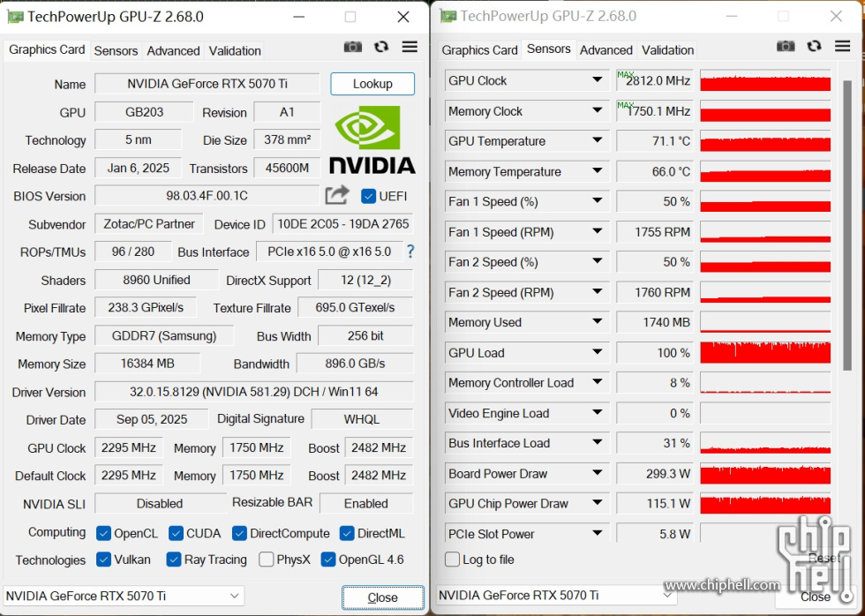
Task: Click the blue question mark beside Bus Interface
Action: click(410, 252)
